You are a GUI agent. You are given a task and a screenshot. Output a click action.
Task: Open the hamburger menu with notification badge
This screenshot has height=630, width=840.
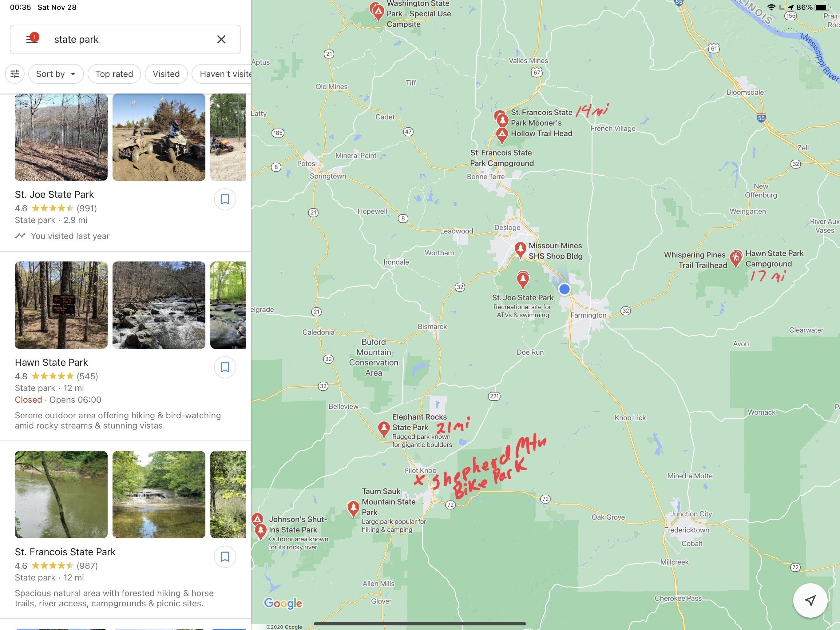pos(32,39)
